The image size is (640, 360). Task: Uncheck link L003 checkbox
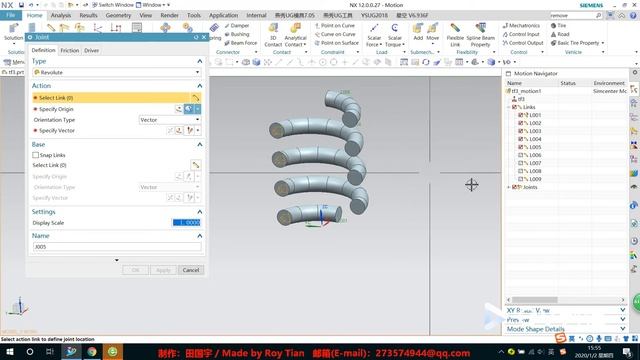tap(521, 131)
